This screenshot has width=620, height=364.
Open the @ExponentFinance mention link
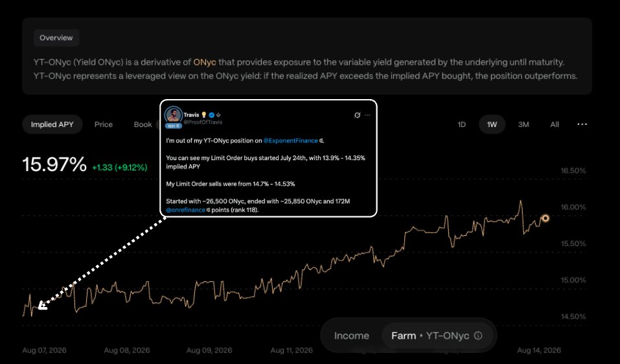[x=291, y=141]
